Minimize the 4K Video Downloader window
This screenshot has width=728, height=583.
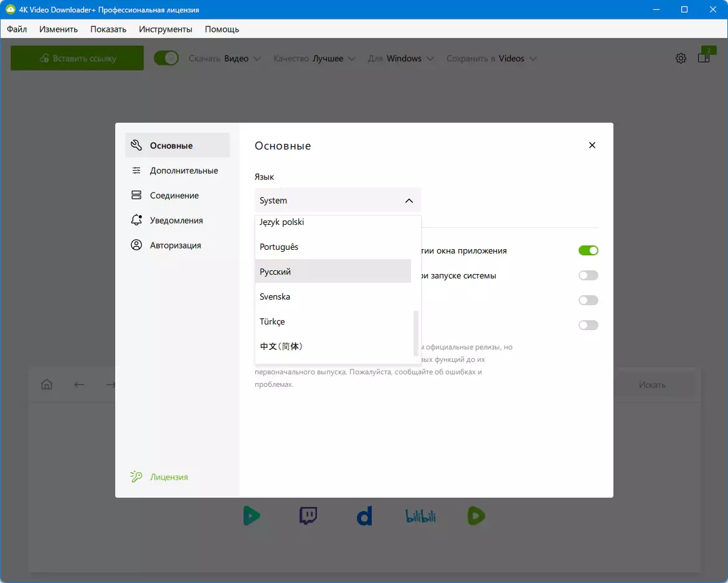click(x=656, y=9)
